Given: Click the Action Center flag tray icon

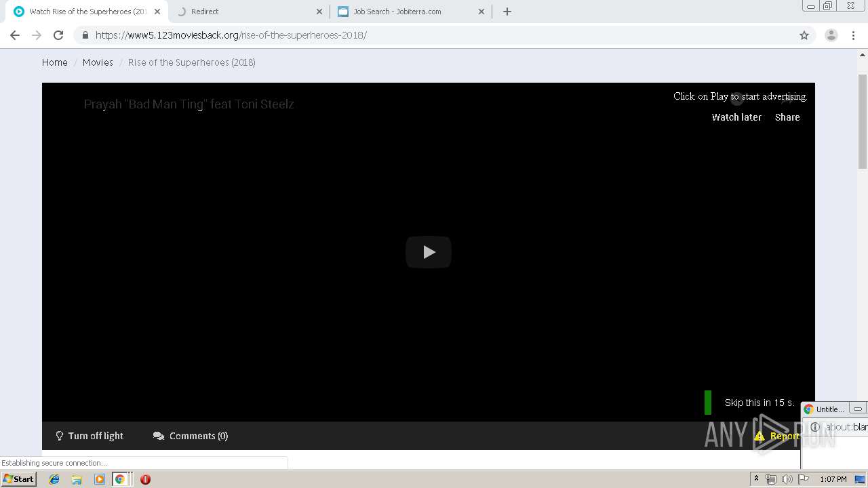Looking at the screenshot, I should tap(804, 479).
